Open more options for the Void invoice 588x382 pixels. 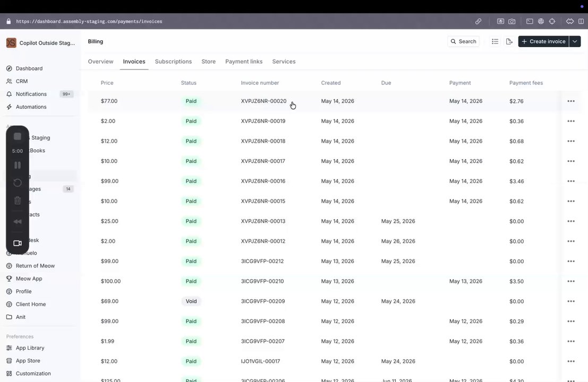coord(571,301)
